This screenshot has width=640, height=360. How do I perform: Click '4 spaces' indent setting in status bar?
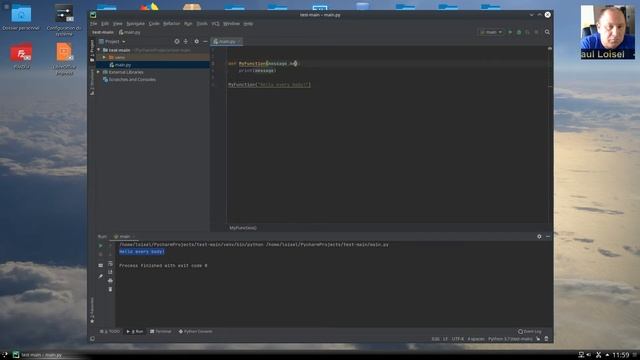476,339
